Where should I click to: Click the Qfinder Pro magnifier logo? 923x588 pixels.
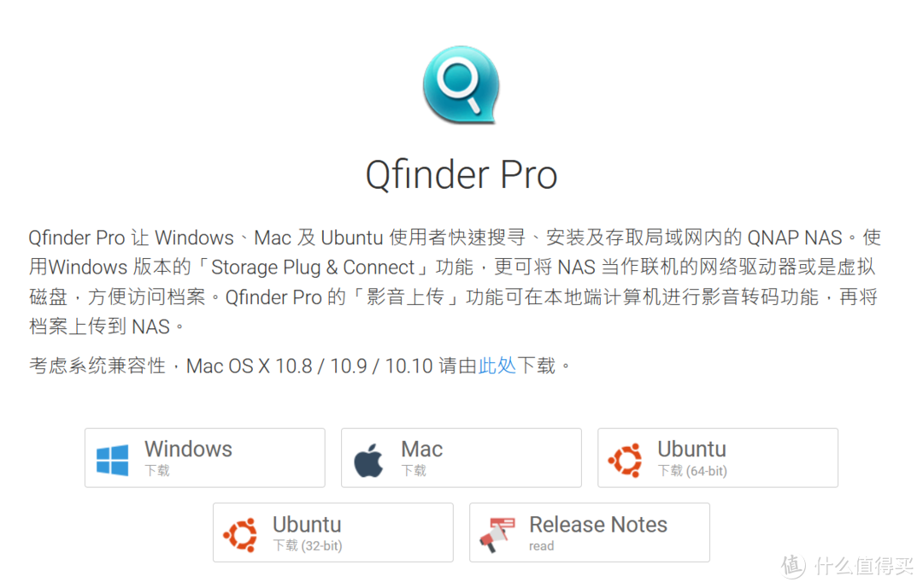461,84
